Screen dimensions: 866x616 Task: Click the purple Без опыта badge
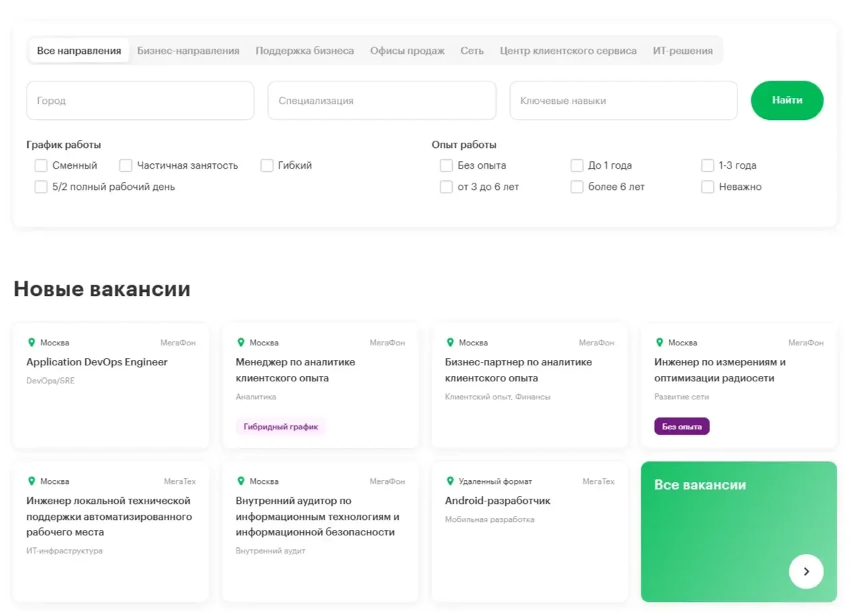pos(682,427)
